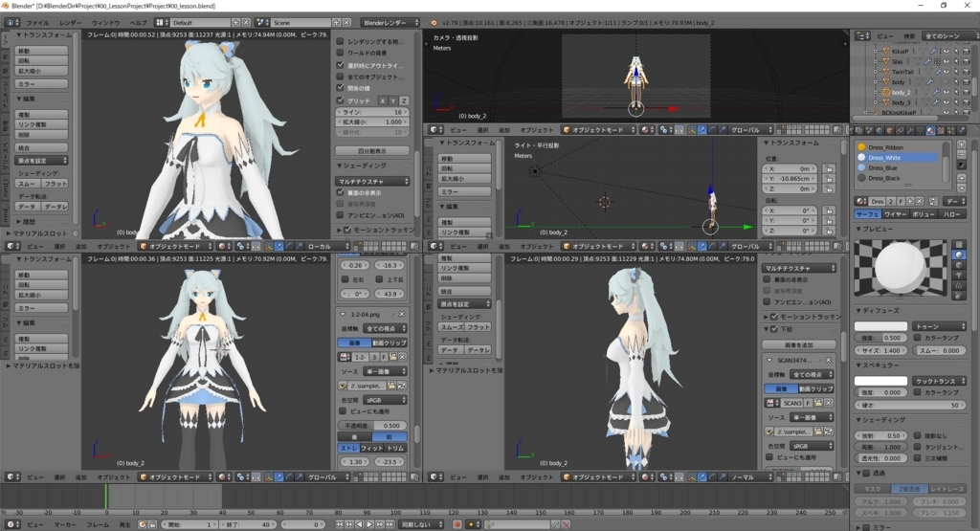Click the record auto-keyframe button in timeline
This screenshot has width=980, height=531.
pos(457,524)
